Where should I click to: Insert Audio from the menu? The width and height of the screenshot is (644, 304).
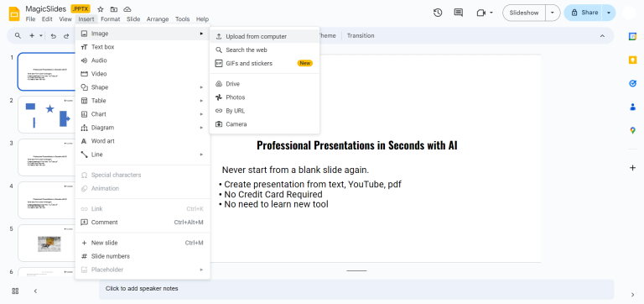pyautogui.click(x=142, y=60)
